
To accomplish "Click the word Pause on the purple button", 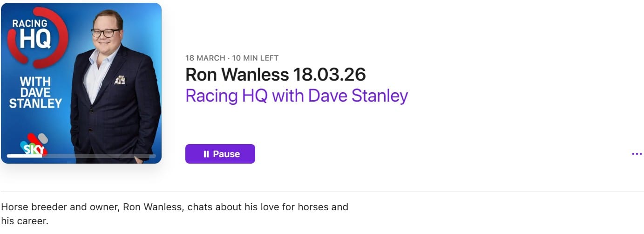I will [226, 154].
